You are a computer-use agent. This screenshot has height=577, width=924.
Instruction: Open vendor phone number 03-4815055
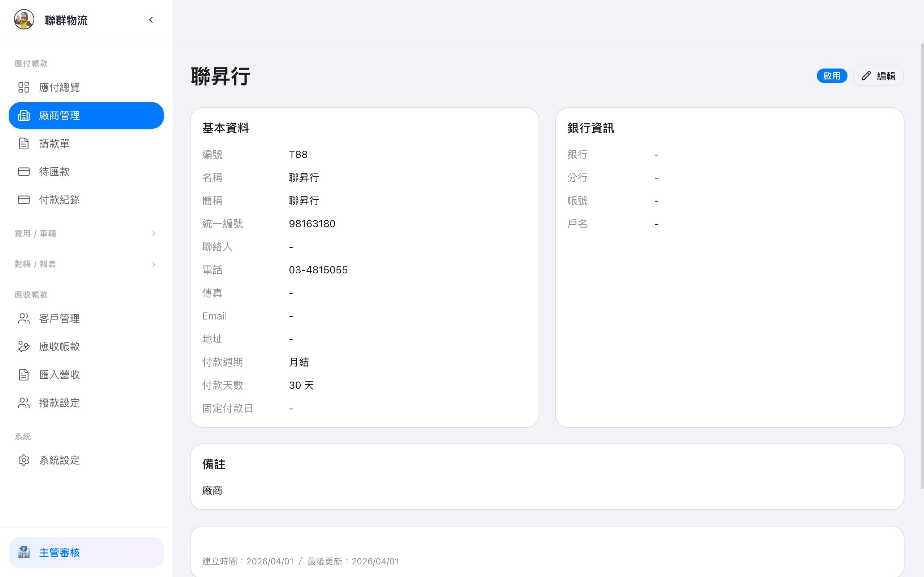(x=318, y=270)
